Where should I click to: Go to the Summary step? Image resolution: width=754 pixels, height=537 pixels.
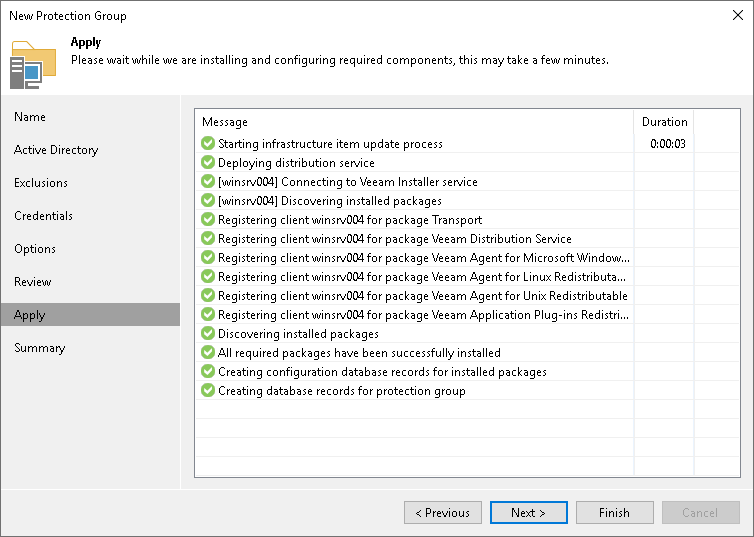[39, 348]
